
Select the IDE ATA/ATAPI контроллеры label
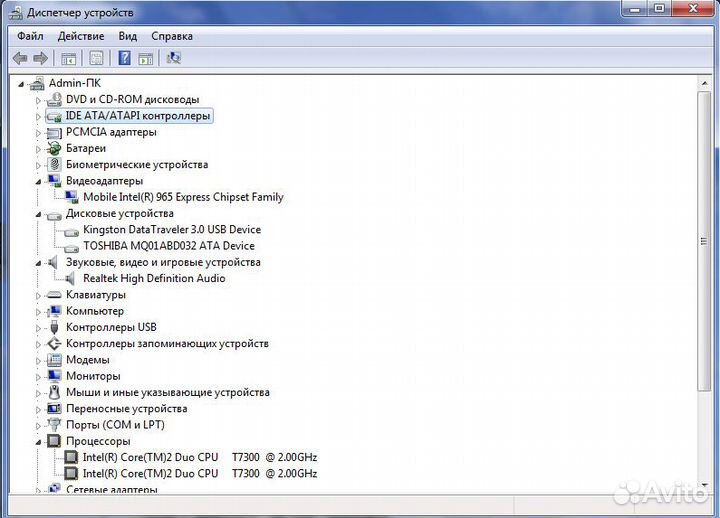coord(138,116)
